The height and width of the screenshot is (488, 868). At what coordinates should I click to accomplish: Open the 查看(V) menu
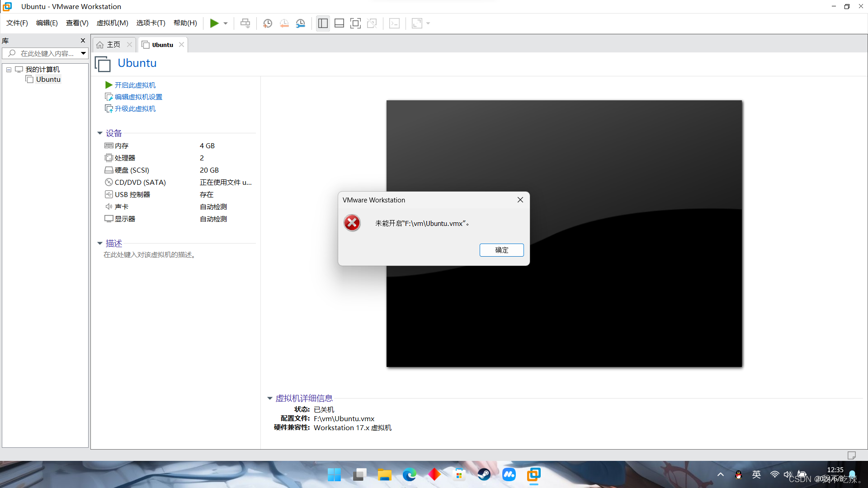(77, 23)
